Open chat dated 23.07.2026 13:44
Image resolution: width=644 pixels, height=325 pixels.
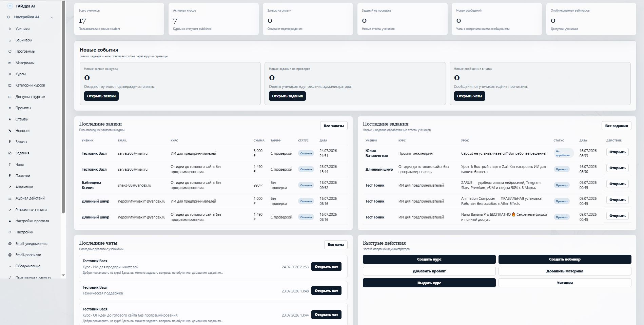click(x=326, y=314)
